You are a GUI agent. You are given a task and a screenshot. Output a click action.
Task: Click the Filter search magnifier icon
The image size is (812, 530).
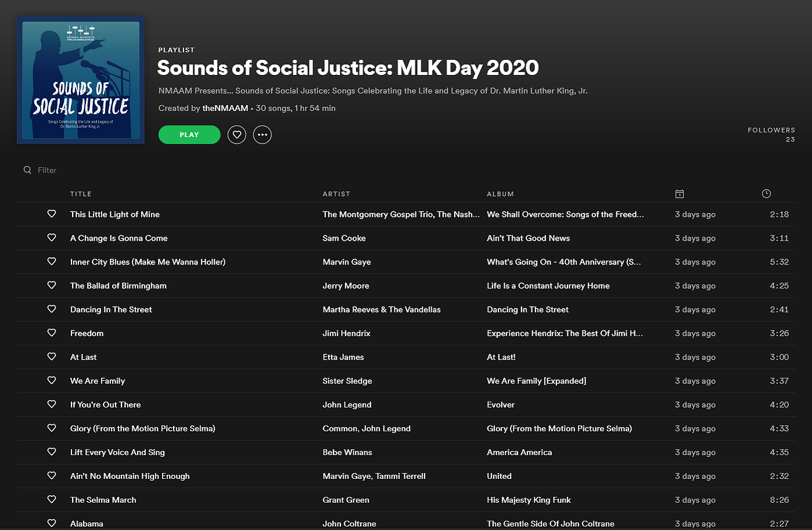(x=27, y=170)
